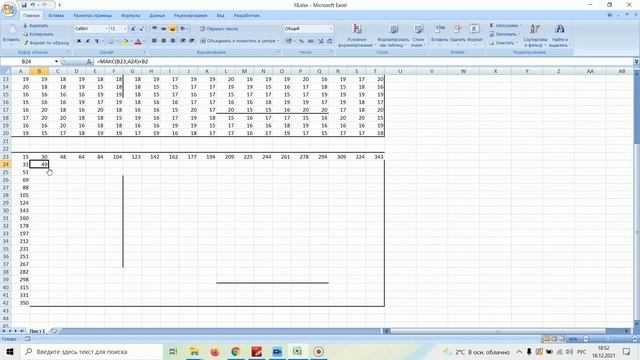Open the Fill (Заполнить) menu

tap(505, 34)
